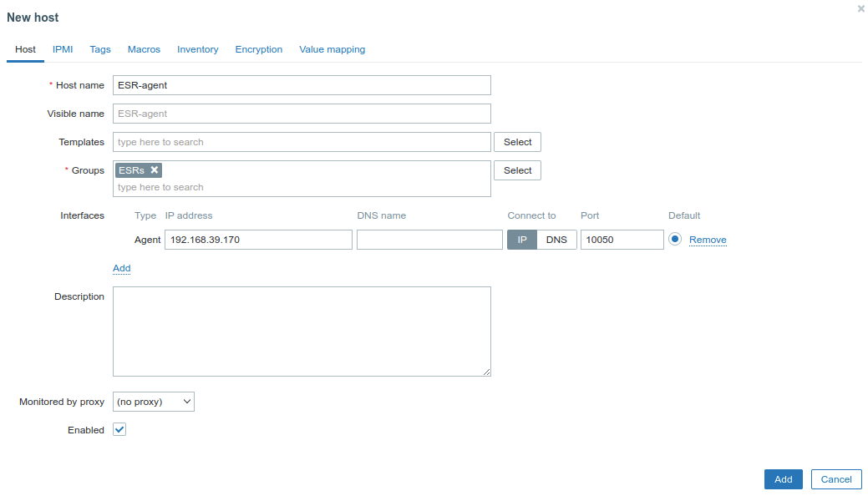This screenshot has width=868, height=496.
Task: Switch to the Macros tab
Action: tap(144, 49)
